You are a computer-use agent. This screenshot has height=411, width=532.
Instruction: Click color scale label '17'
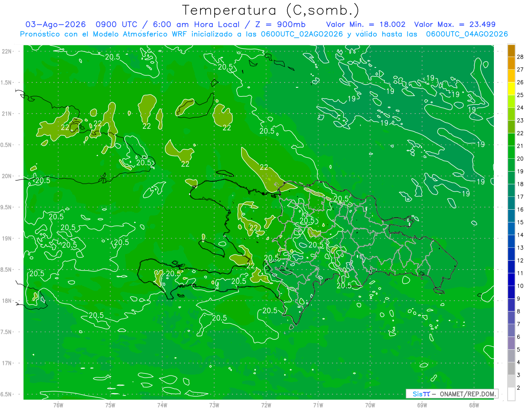(x=520, y=197)
